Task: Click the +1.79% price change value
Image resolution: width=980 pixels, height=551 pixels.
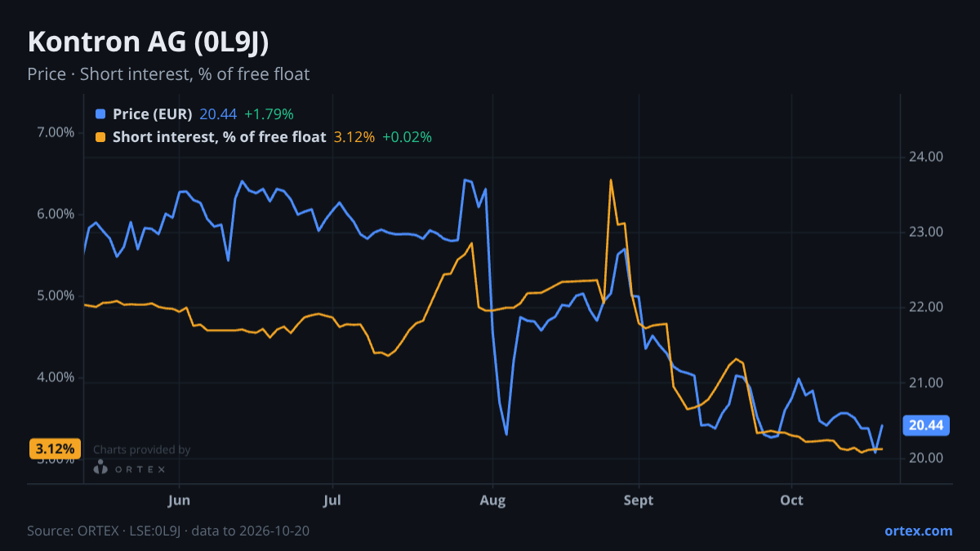Action: (269, 114)
